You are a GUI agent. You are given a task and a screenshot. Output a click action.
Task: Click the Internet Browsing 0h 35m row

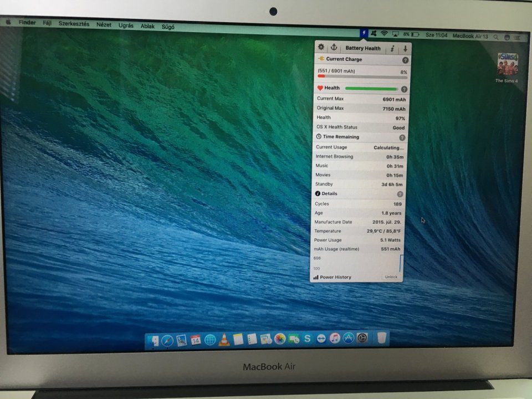pos(359,156)
